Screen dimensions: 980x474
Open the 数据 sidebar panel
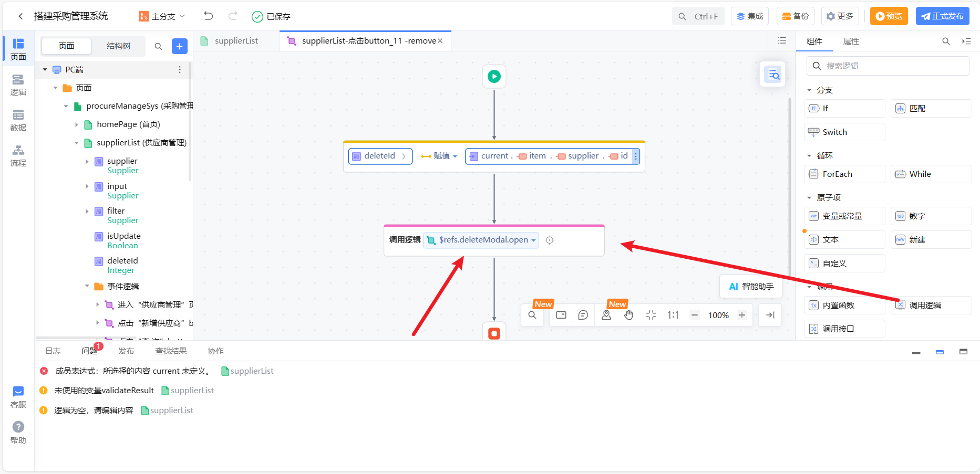18,120
